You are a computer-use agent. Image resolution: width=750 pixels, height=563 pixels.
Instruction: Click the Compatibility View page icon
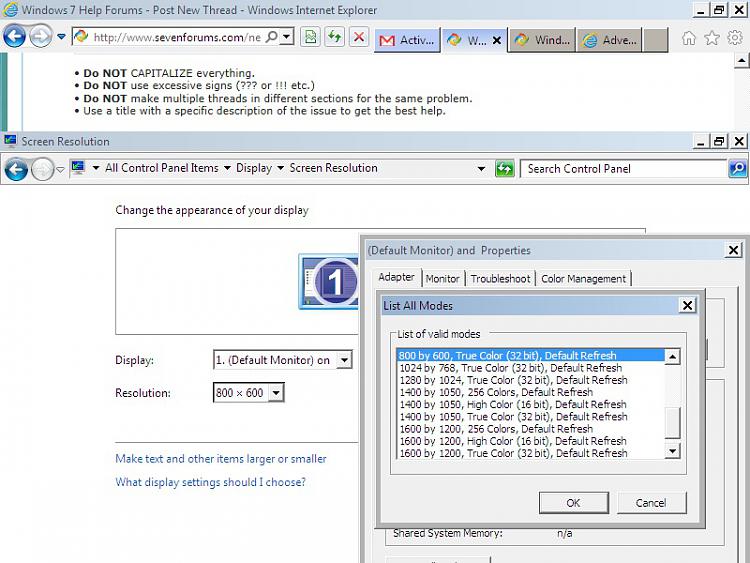point(310,37)
